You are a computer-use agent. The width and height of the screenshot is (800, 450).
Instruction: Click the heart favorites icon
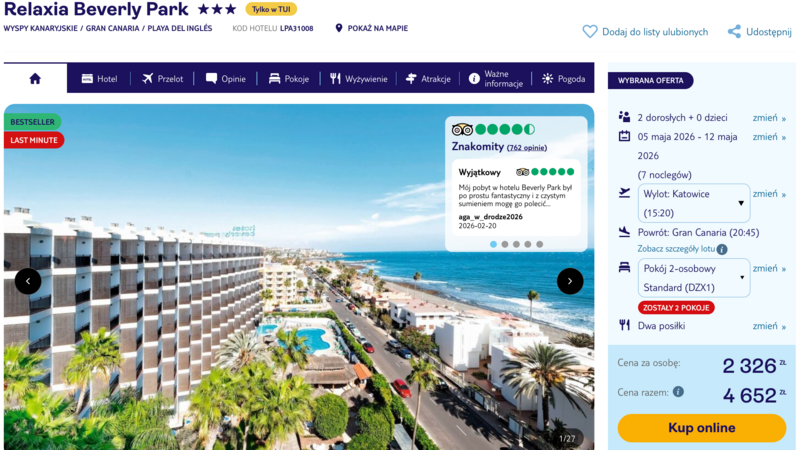pyautogui.click(x=590, y=32)
